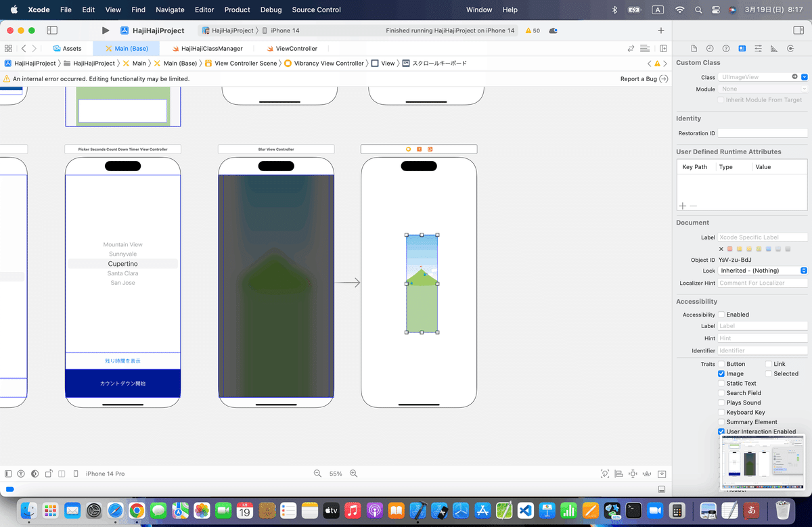The width and height of the screenshot is (812, 527).
Task: Toggle the Plays Sound trait
Action: 721,403
